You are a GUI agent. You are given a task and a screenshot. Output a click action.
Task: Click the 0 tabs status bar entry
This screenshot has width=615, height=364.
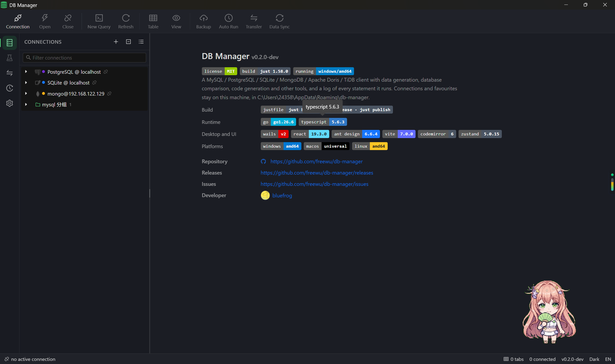514,359
